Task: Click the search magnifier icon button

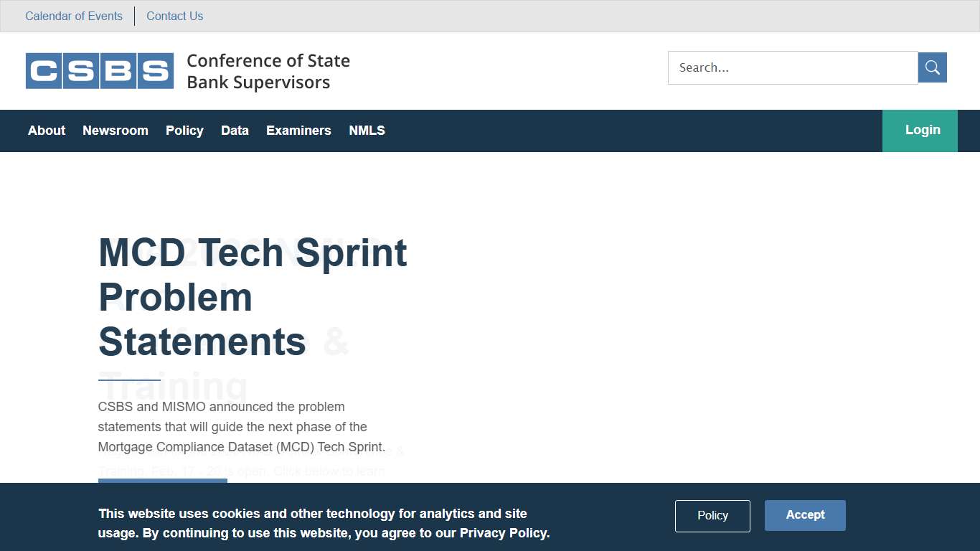Action: [x=932, y=67]
